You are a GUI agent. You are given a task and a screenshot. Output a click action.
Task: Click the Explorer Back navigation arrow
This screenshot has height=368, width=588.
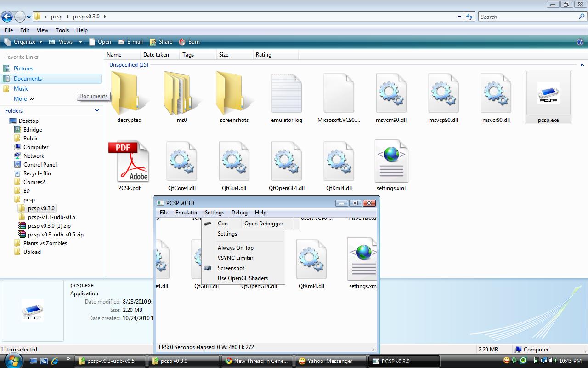coord(7,17)
